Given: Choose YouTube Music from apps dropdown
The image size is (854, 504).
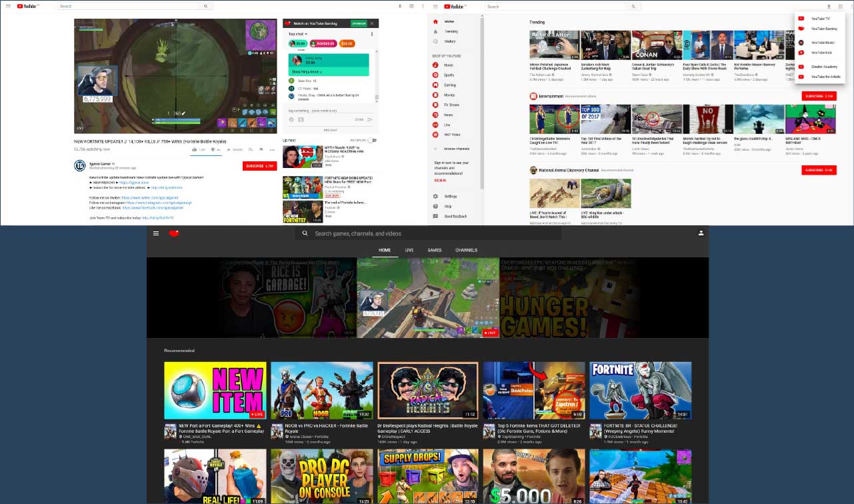Looking at the screenshot, I should pyautogui.click(x=819, y=43).
